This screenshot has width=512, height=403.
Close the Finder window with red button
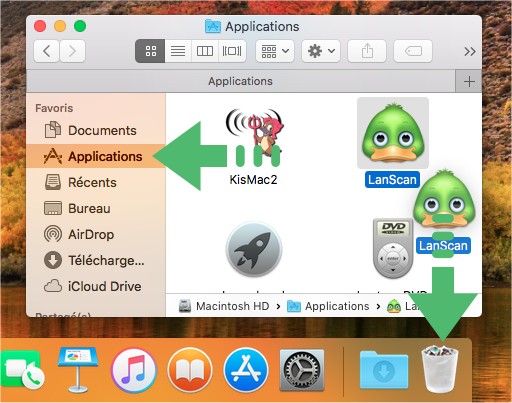pyautogui.click(x=40, y=26)
